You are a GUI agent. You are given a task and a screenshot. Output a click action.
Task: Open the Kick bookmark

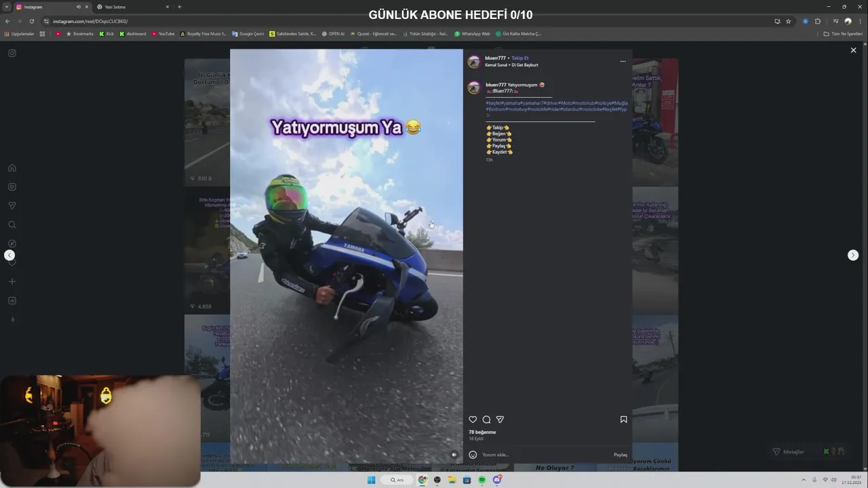pos(106,33)
